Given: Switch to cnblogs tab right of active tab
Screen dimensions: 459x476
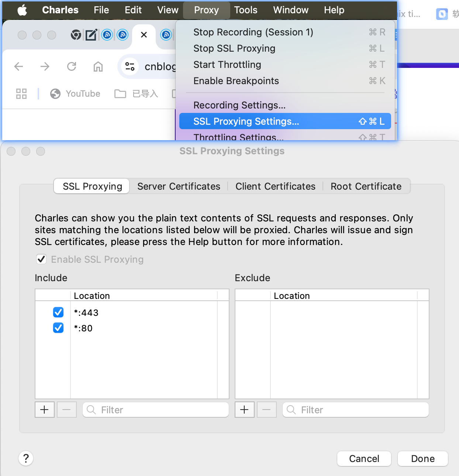Looking at the screenshot, I should click(x=166, y=35).
